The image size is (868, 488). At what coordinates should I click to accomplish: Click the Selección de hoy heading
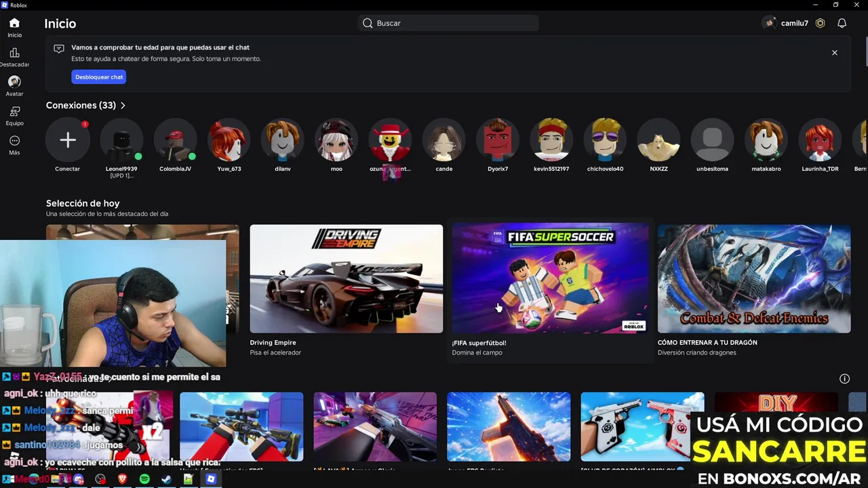tap(83, 203)
